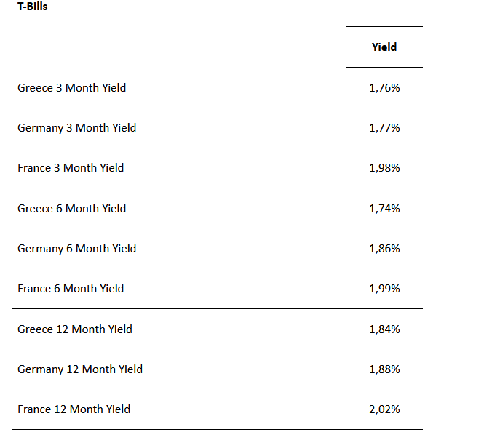Select the 1,76% yield value

point(384,88)
